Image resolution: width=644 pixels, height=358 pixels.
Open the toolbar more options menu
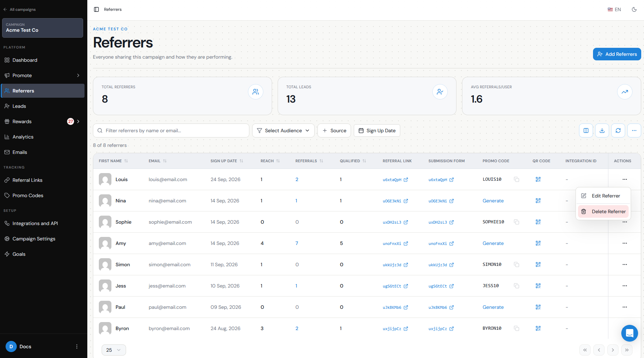(634, 130)
